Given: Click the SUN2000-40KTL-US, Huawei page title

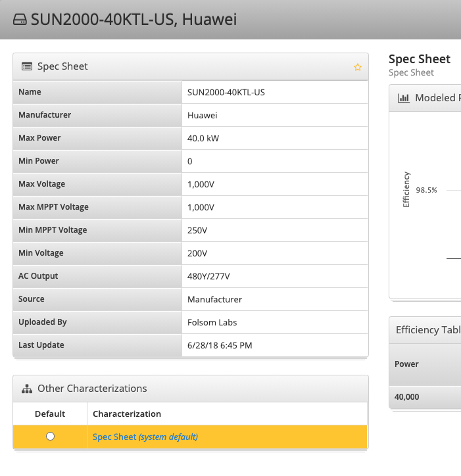Looking at the screenshot, I should click(134, 20).
